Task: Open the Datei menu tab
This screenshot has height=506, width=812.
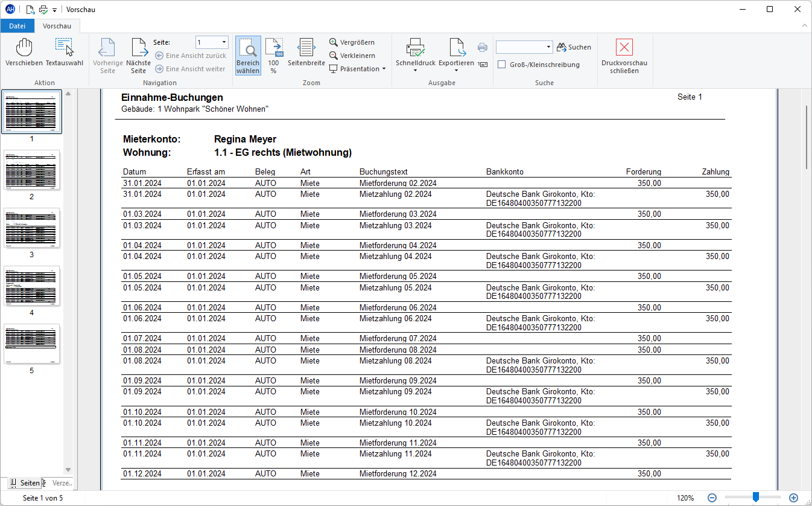Action: pyautogui.click(x=17, y=26)
